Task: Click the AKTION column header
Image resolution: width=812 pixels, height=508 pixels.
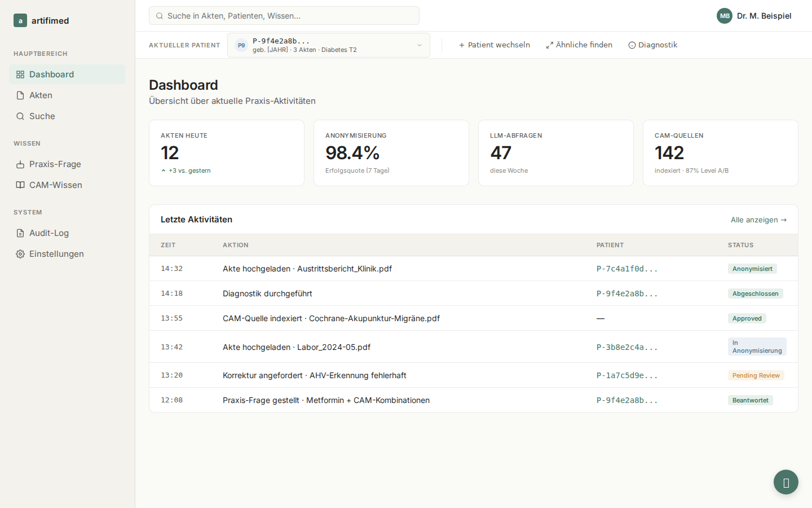Action: (236, 245)
